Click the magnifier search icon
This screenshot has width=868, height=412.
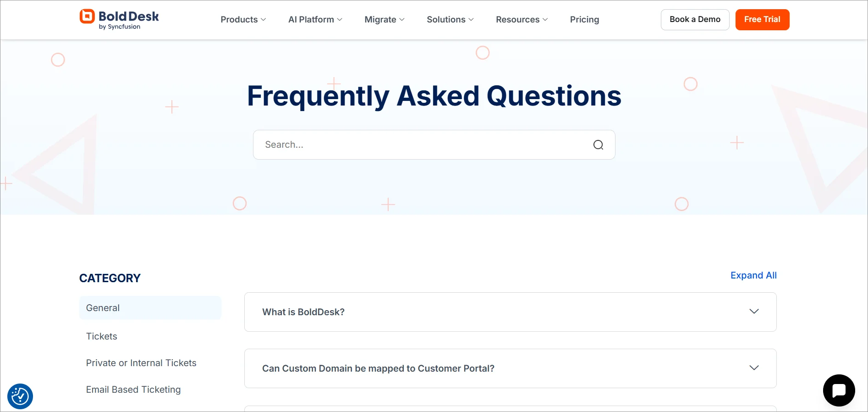click(x=598, y=145)
